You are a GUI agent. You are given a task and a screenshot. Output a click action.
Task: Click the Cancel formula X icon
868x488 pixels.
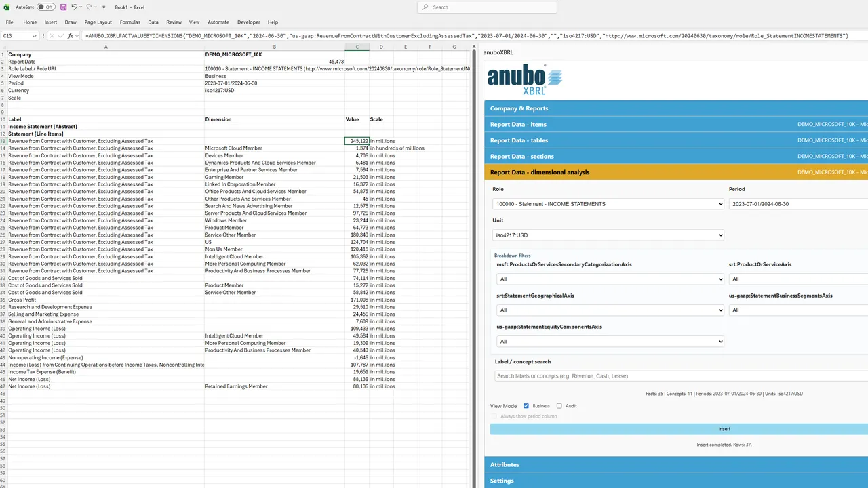coord(52,36)
